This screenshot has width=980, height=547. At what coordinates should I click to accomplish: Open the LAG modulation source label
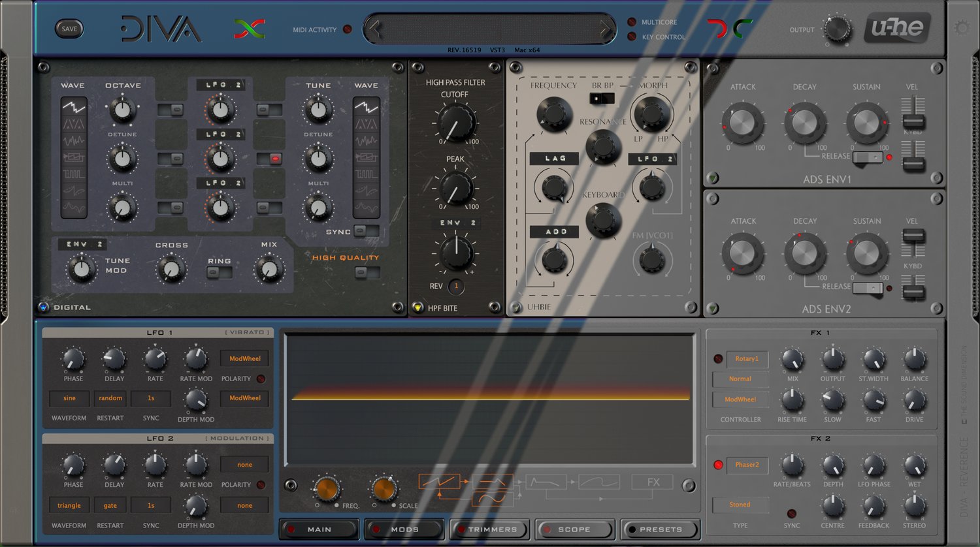click(555, 158)
